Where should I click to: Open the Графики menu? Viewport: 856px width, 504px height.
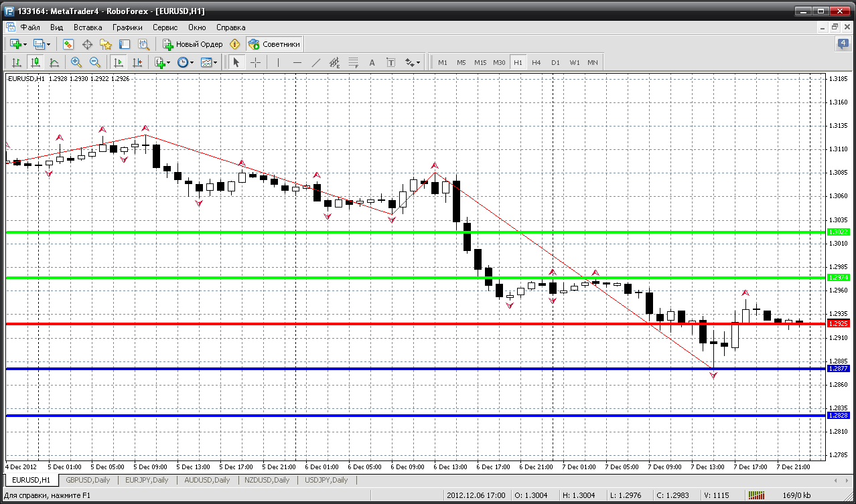[127, 27]
